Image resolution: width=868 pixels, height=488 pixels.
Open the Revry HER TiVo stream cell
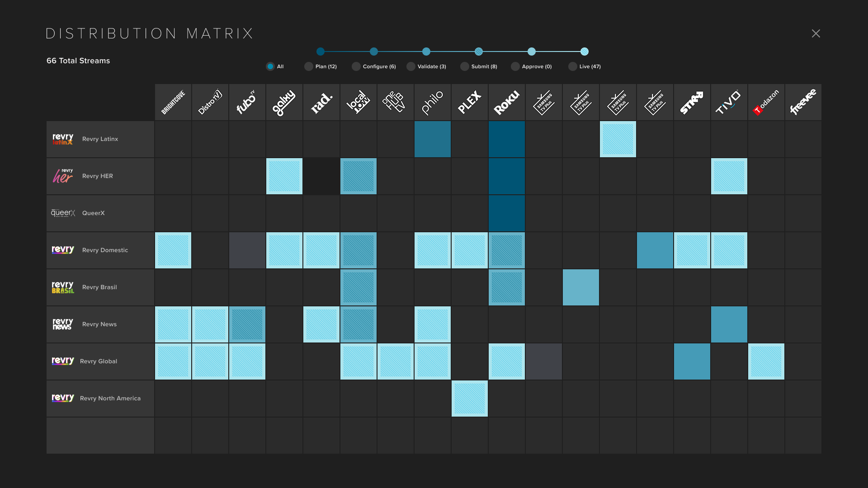pyautogui.click(x=729, y=176)
